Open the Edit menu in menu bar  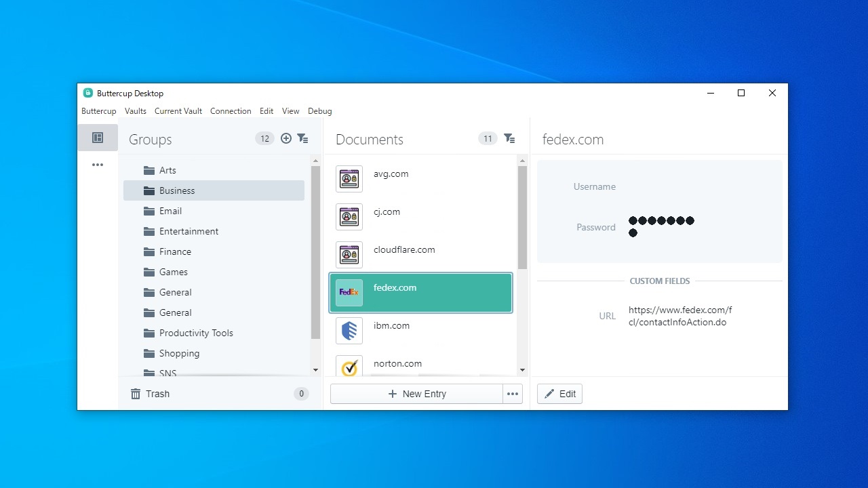click(x=267, y=111)
